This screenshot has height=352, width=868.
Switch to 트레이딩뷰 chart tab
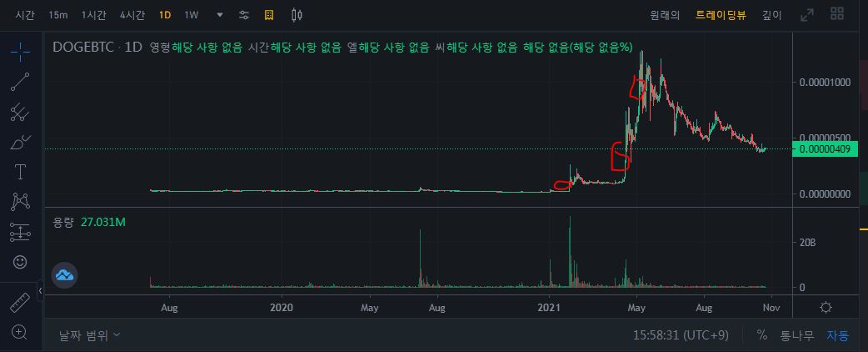tap(721, 16)
